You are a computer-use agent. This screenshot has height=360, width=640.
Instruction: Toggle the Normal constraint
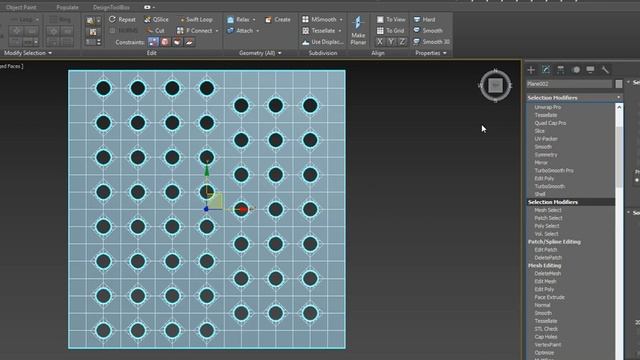tap(189, 42)
